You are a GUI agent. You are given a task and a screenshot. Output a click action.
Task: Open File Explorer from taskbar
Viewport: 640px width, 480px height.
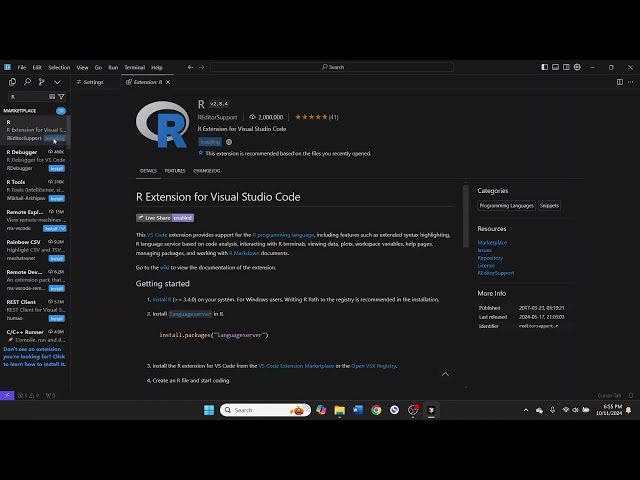(x=339, y=410)
